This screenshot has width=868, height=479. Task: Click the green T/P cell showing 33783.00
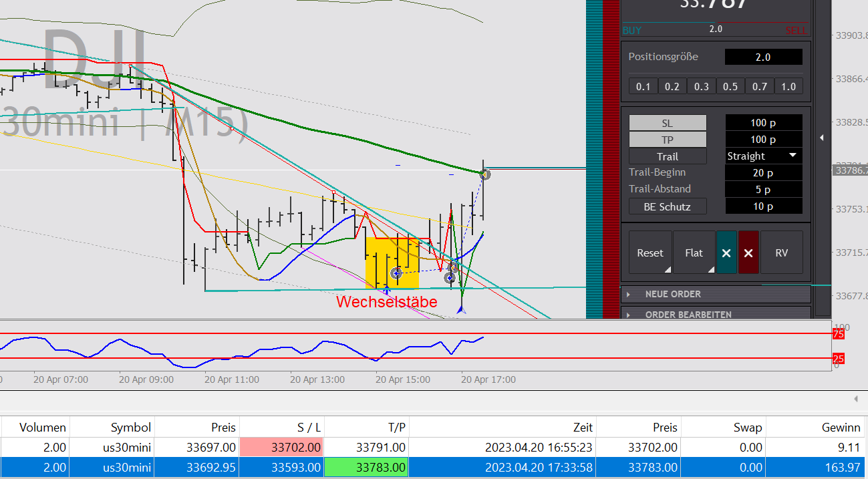click(x=366, y=468)
